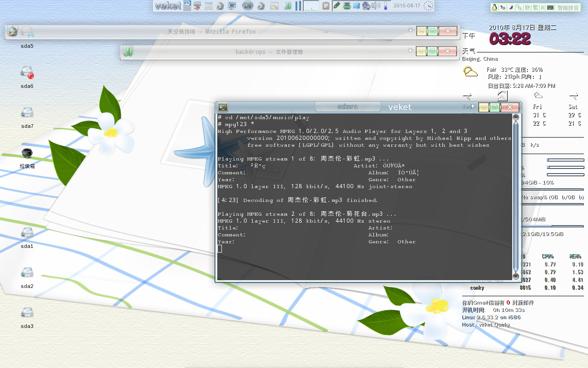Click the Sat forecast column
The image size is (588, 368).
(x=574, y=109)
